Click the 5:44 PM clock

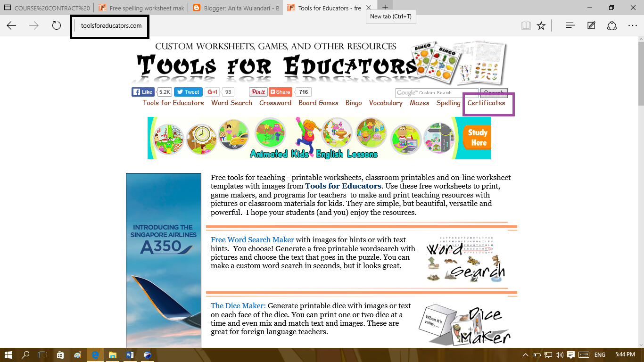(x=625, y=355)
